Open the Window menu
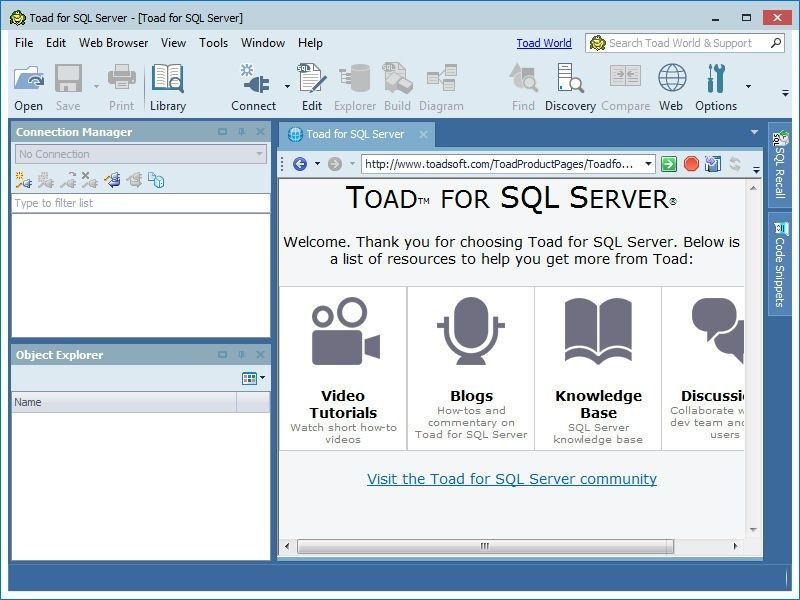The image size is (800, 600). pyautogui.click(x=263, y=43)
